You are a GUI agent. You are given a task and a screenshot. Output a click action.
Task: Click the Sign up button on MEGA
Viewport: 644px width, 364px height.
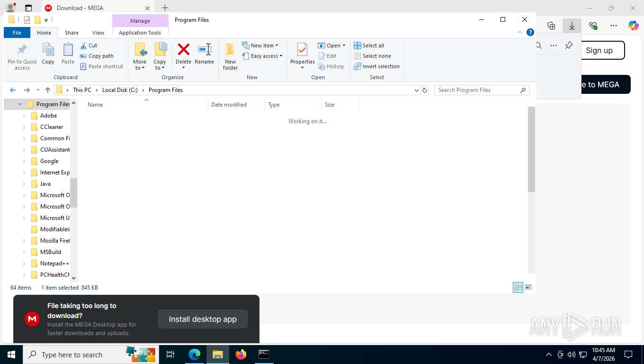pyautogui.click(x=599, y=50)
